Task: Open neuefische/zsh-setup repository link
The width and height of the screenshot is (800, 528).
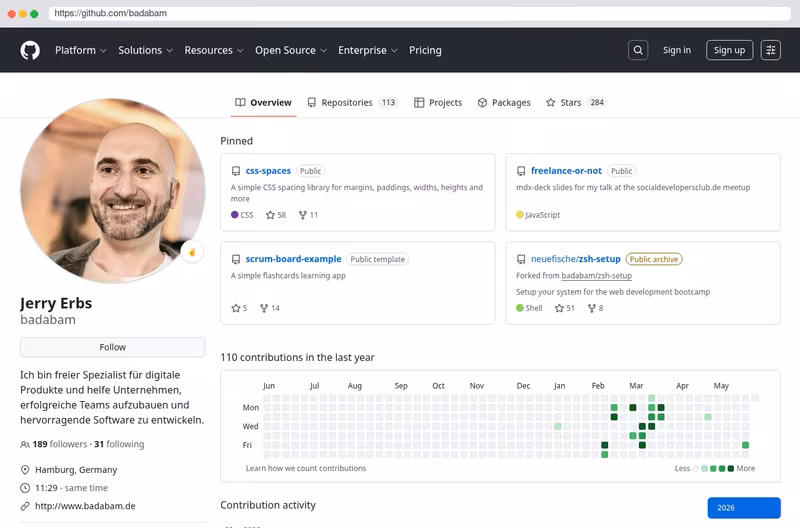Action: [x=576, y=259]
